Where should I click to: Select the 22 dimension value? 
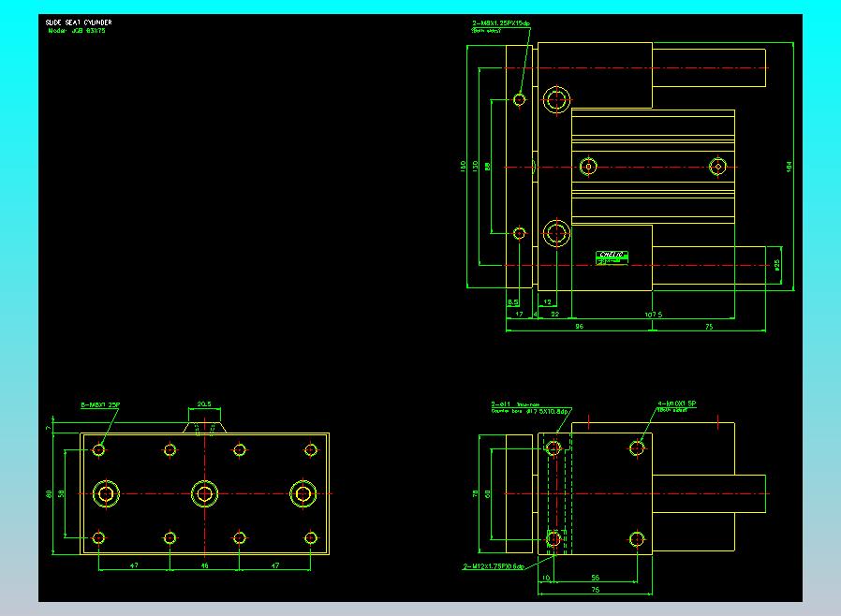(555, 315)
